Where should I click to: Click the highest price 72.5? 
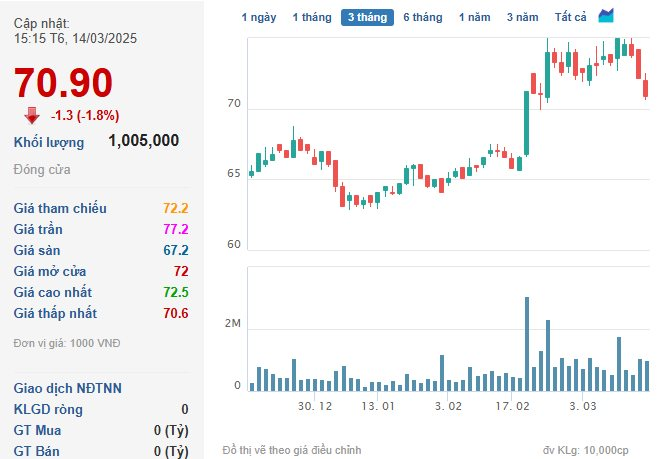[176, 292]
